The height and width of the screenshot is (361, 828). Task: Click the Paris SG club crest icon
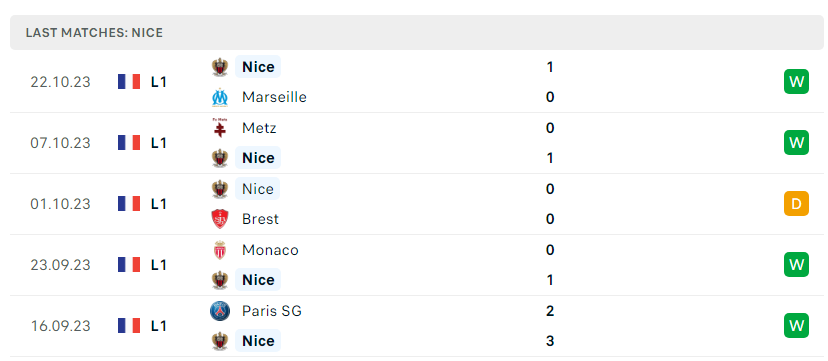click(220, 311)
